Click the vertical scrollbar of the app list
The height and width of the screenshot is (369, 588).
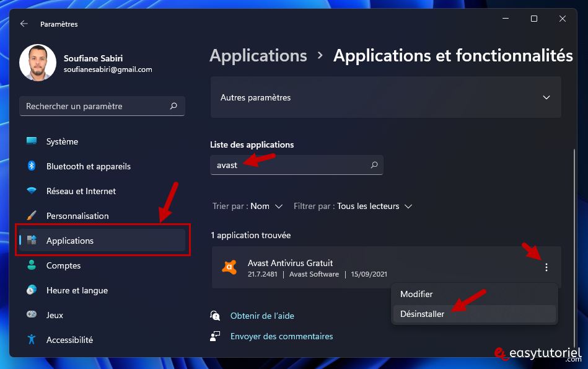pos(574,247)
